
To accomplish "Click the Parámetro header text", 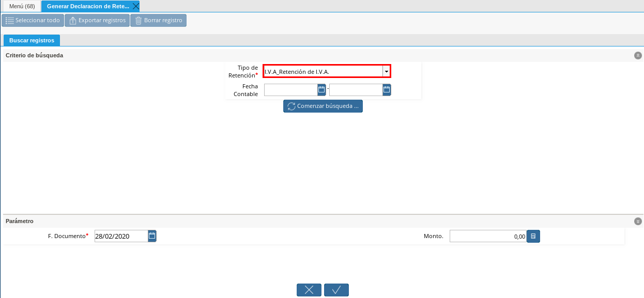I will (20, 221).
